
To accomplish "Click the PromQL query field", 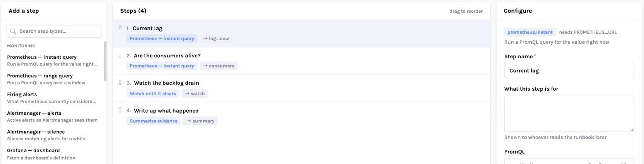I will [569, 161].
